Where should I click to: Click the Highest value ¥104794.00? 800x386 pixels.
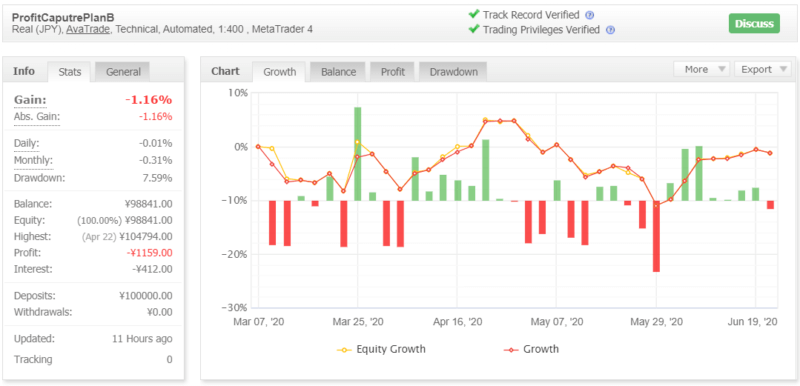(145, 237)
